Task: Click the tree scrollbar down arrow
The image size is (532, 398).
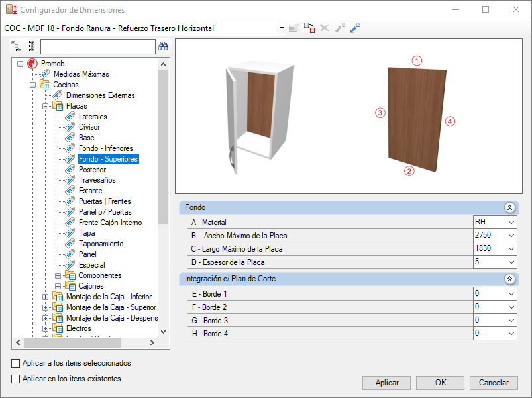Action: (x=163, y=332)
